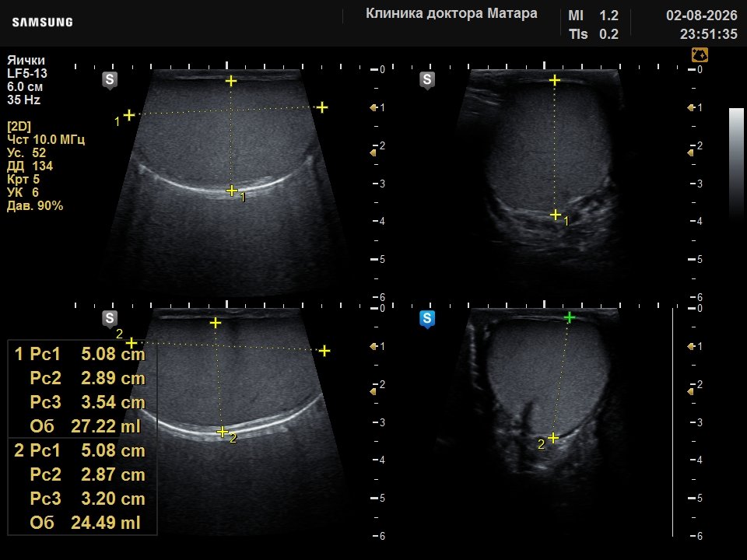Image resolution: width=747 pixels, height=560 pixels.
Task: Click the measurement 3.54 cm
Action: click(x=113, y=402)
